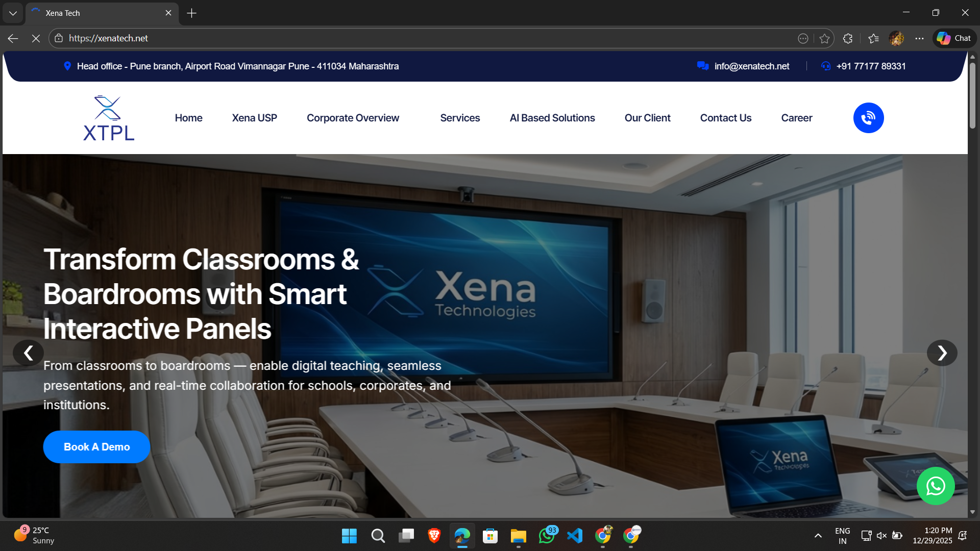Open browser Extensions puzzle icon
Screen dimensions: 980x551
tap(848, 38)
